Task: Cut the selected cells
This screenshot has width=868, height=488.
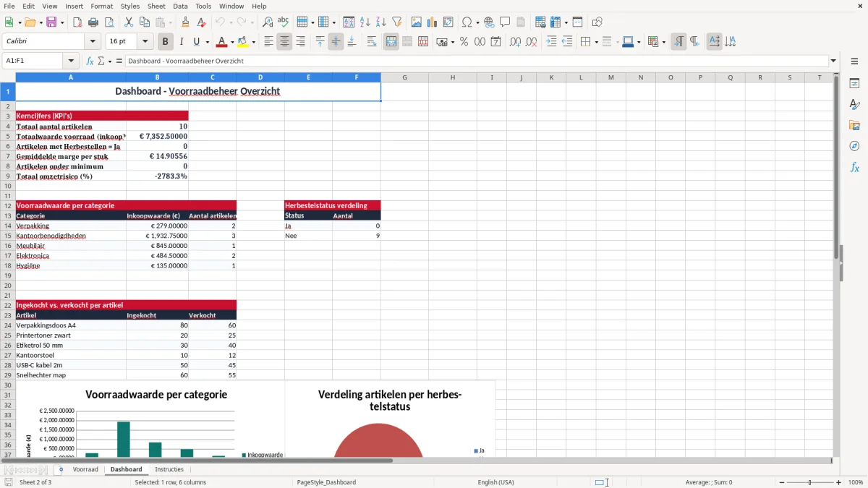Action: click(128, 22)
